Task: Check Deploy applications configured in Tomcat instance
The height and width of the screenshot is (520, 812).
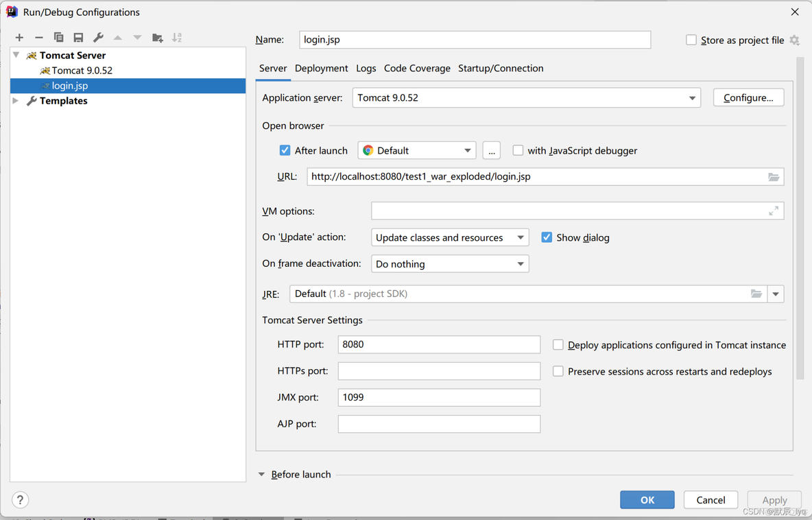Action: tap(558, 345)
